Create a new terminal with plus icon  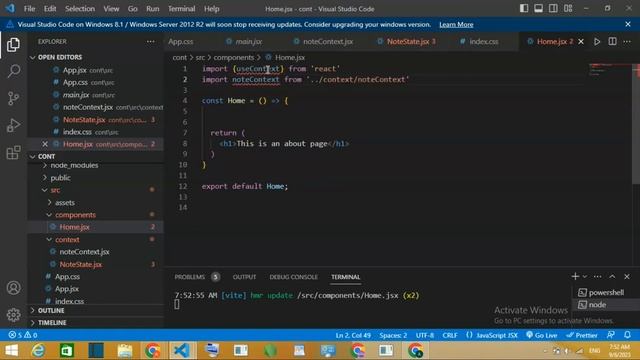click(575, 276)
